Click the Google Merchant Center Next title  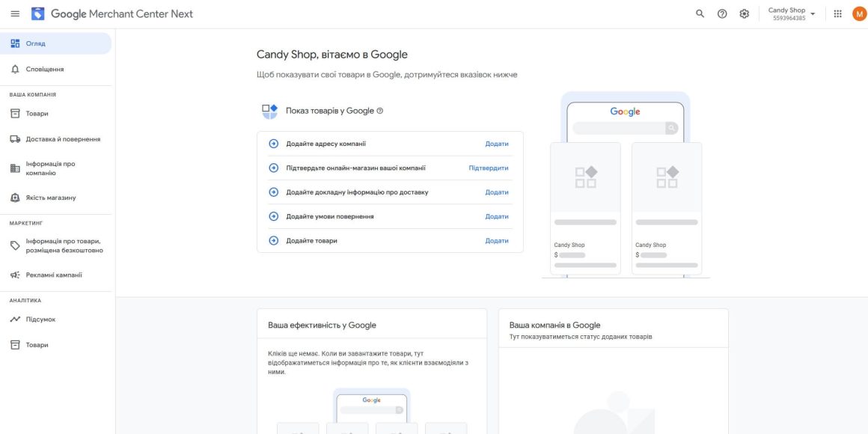click(122, 13)
